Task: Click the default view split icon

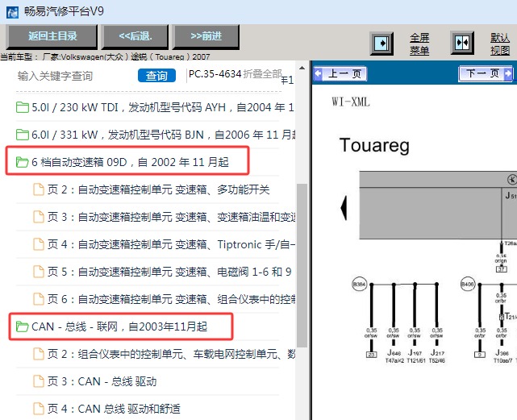Action: [462, 43]
